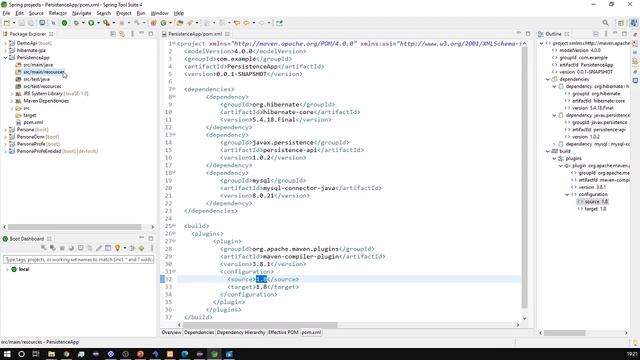Open the File menu
The width and height of the screenshot is (640, 360).
tap(6, 13)
